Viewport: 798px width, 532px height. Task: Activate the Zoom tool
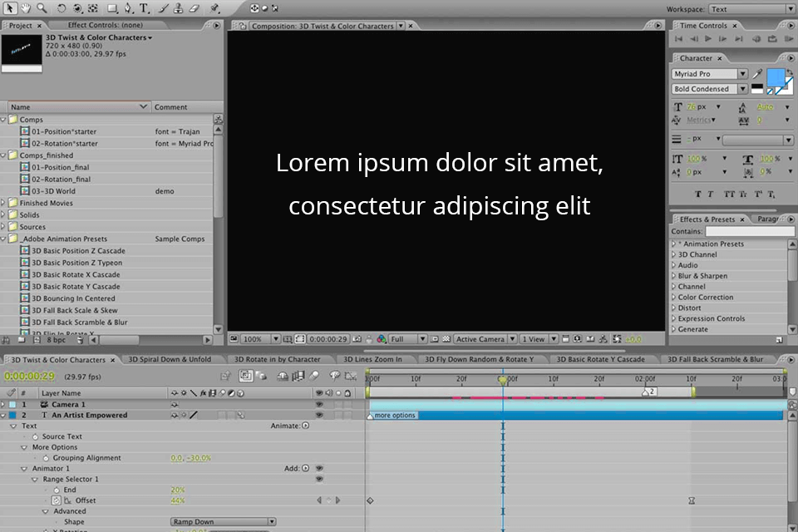click(x=42, y=8)
